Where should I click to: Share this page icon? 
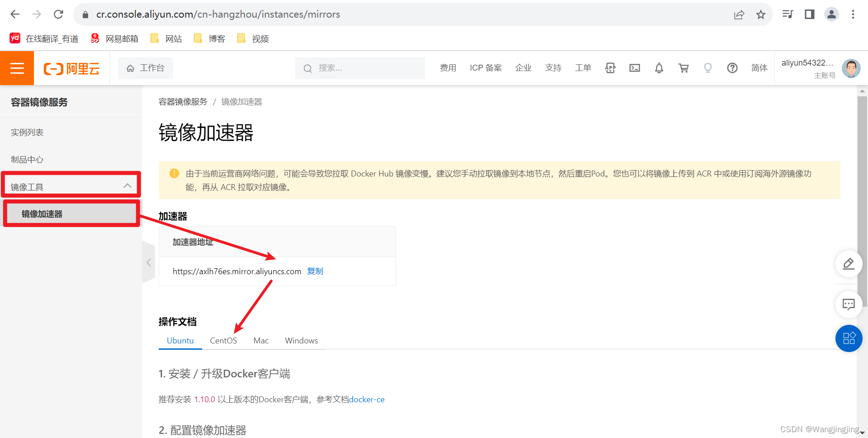[x=739, y=14]
